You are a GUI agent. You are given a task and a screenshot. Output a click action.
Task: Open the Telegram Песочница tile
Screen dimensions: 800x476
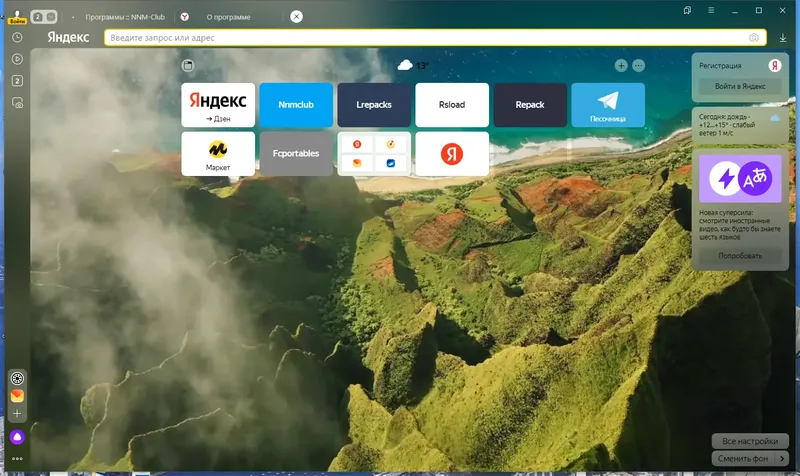[608, 105]
